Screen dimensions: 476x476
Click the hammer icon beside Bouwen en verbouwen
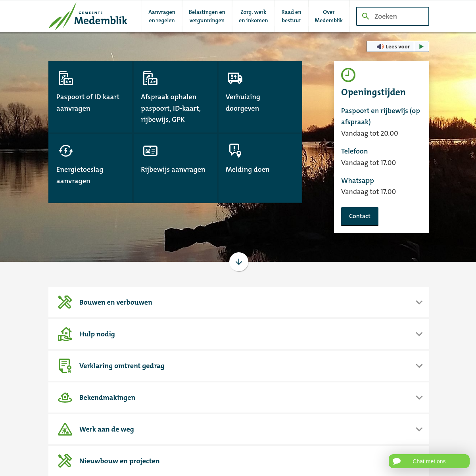65,302
